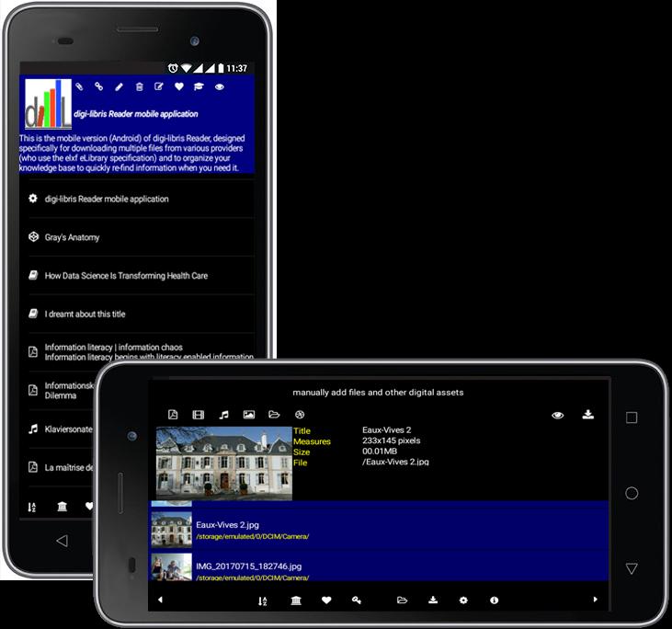Screen dimensions: 672x629
Task: Select the music note audio icon in landscape toolbar
Action: pos(223,415)
